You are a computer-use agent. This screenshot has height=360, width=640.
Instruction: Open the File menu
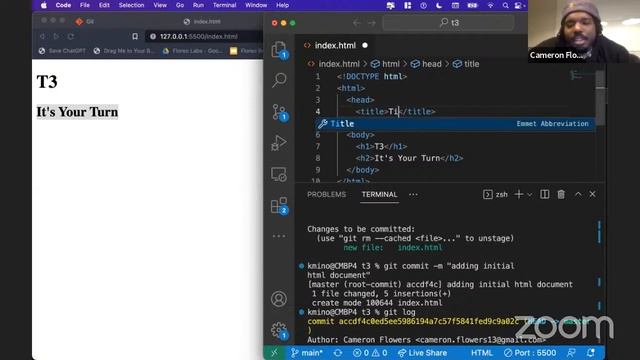pyautogui.click(x=85, y=5)
